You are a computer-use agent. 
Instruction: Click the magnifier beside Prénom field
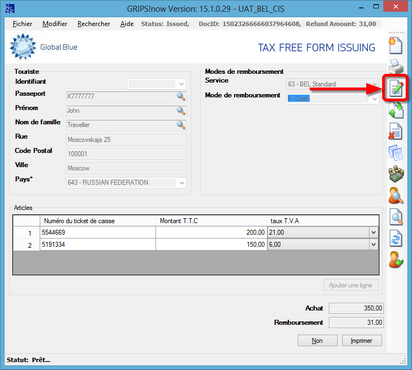pyautogui.click(x=181, y=111)
